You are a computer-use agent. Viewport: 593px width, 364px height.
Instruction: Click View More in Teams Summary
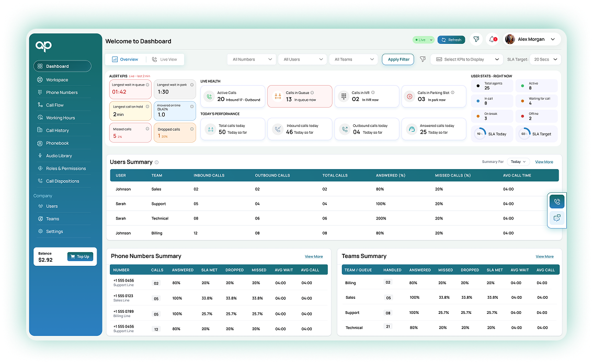click(x=544, y=256)
